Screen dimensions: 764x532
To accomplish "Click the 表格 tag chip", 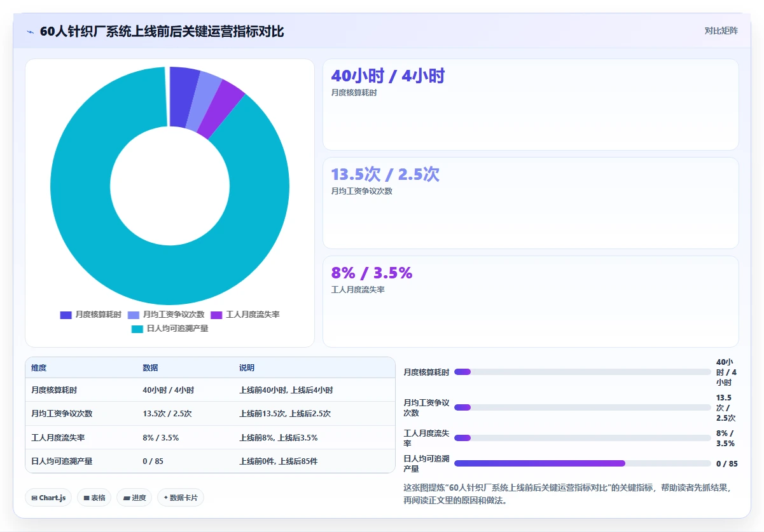I will [x=94, y=498].
